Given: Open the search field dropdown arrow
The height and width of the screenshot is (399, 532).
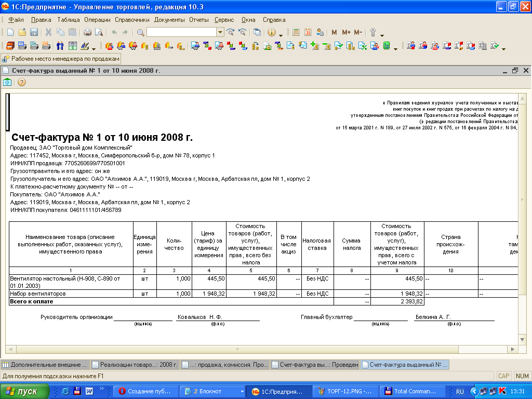Looking at the screenshot, I should [x=220, y=32].
